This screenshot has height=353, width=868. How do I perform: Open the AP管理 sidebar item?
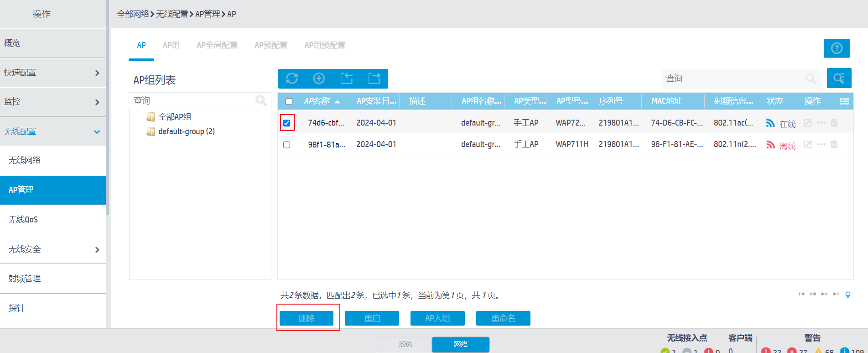pos(53,190)
